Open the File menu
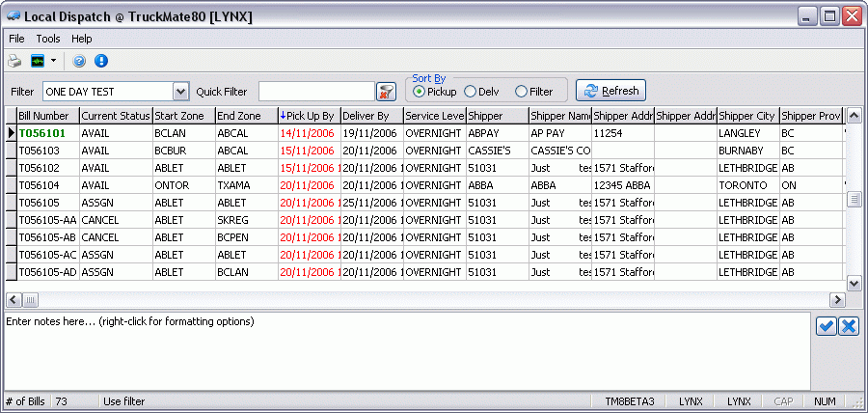868x413 pixels. pyautogui.click(x=16, y=39)
